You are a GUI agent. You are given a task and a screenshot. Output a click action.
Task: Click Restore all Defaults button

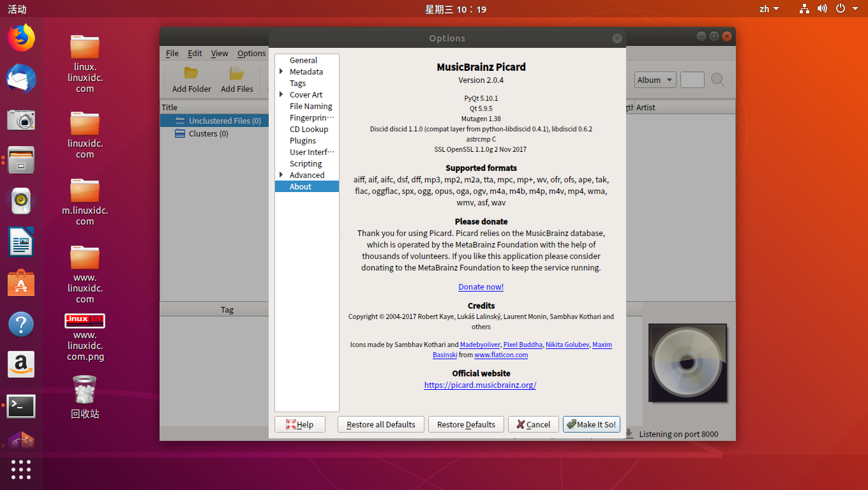[x=381, y=424]
